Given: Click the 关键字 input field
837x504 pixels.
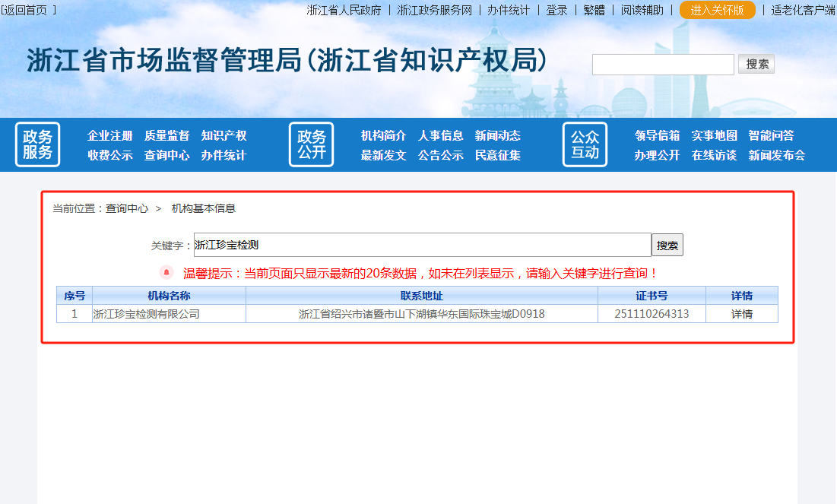Looking at the screenshot, I should coord(422,245).
